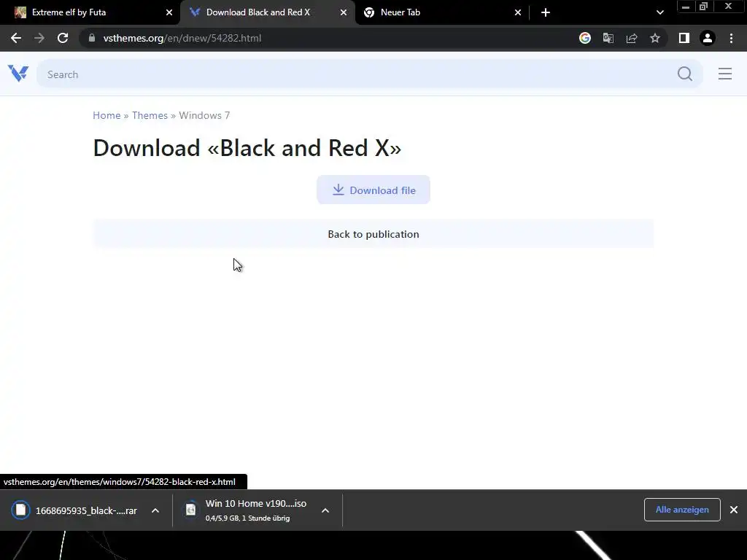Click the Win 10 Home iso download
The width and height of the screenshot is (747, 560).
(x=256, y=503)
